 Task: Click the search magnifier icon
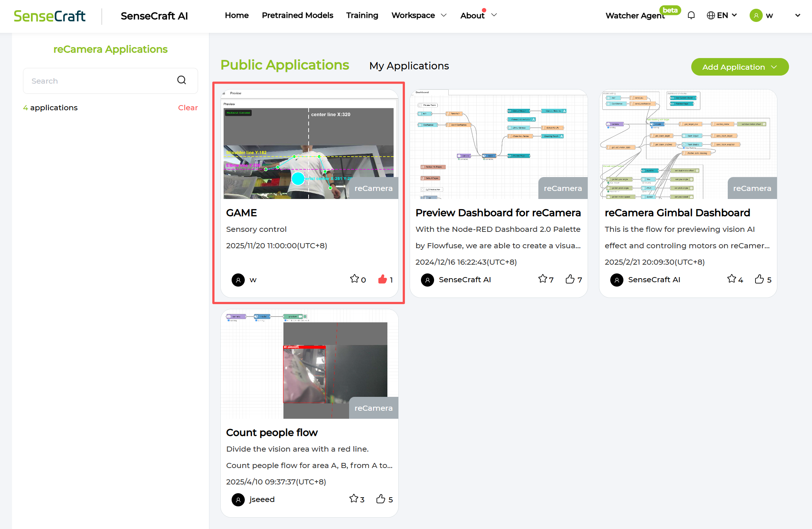(x=182, y=80)
